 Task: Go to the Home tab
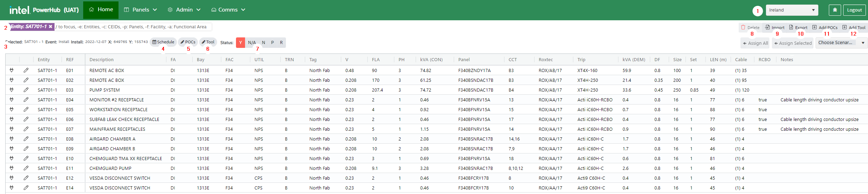[x=101, y=10]
